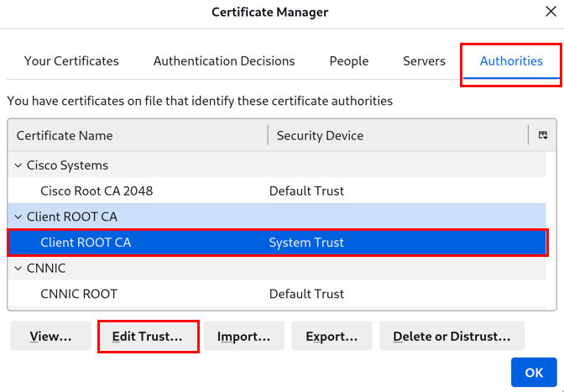
Task: Collapse the CNNIC group chevron
Action: (x=18, y=269)
